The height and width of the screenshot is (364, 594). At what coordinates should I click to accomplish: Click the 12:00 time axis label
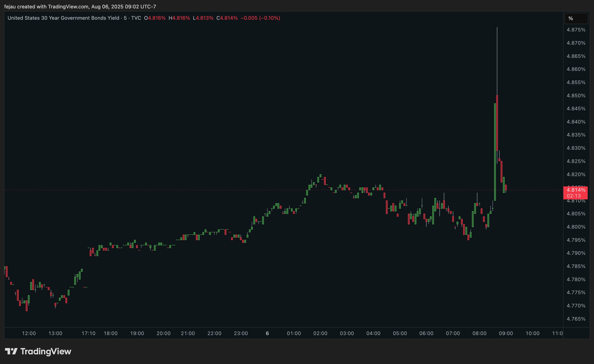(29, 333)
